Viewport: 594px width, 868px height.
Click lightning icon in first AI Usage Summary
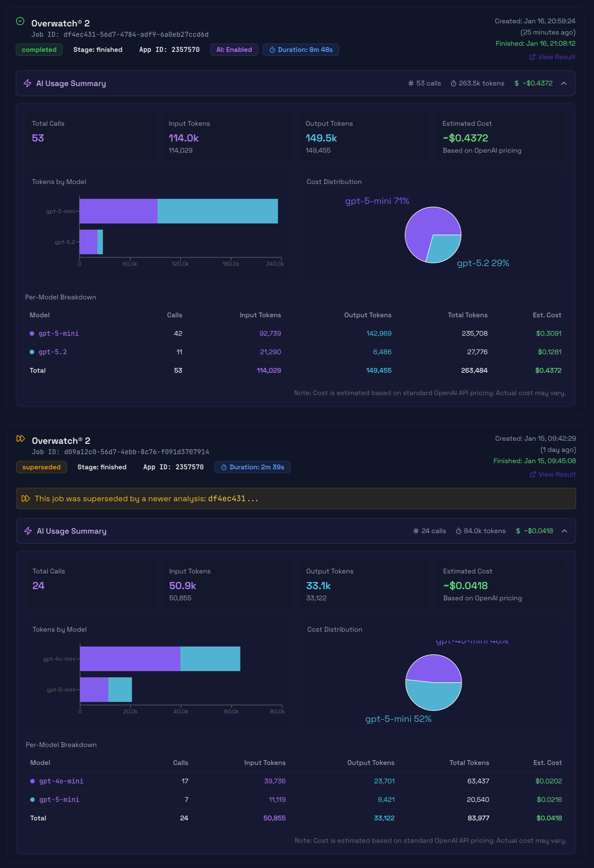pyautogui.click(x=27, y=83)
